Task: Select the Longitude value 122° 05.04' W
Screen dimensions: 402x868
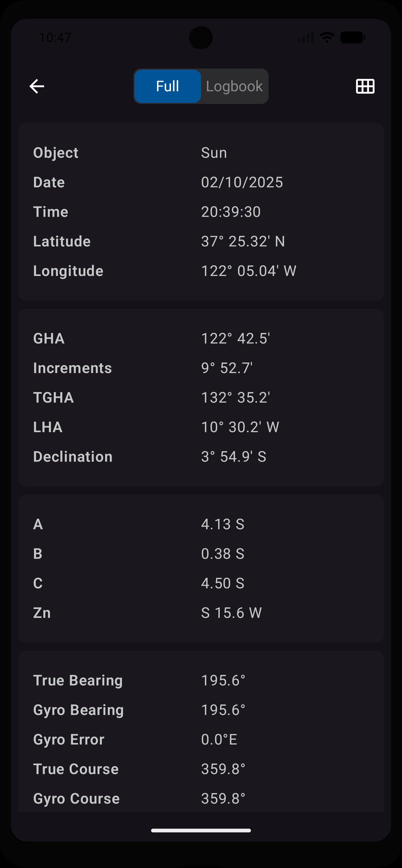Action: click(249, 271)
